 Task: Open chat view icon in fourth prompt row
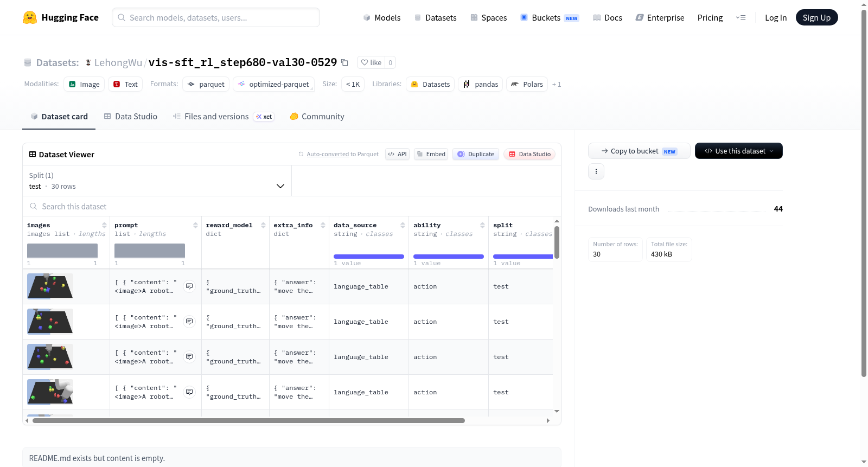pos(189,392)
